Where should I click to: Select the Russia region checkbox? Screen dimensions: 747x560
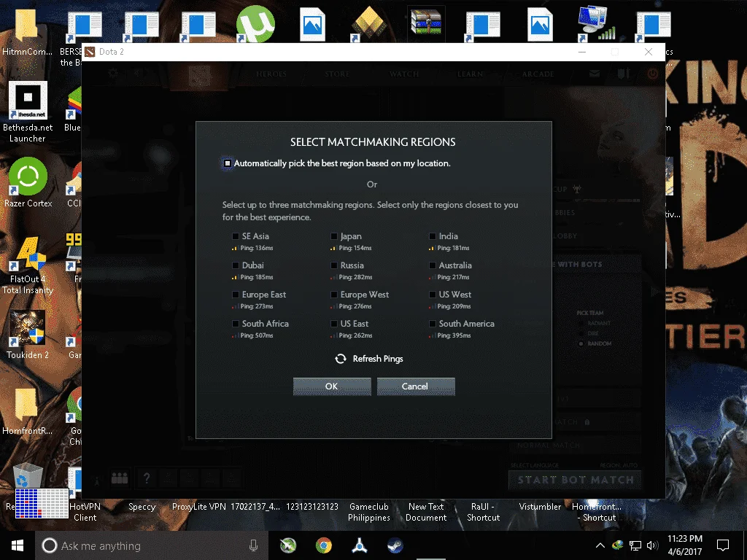(334, 265)
